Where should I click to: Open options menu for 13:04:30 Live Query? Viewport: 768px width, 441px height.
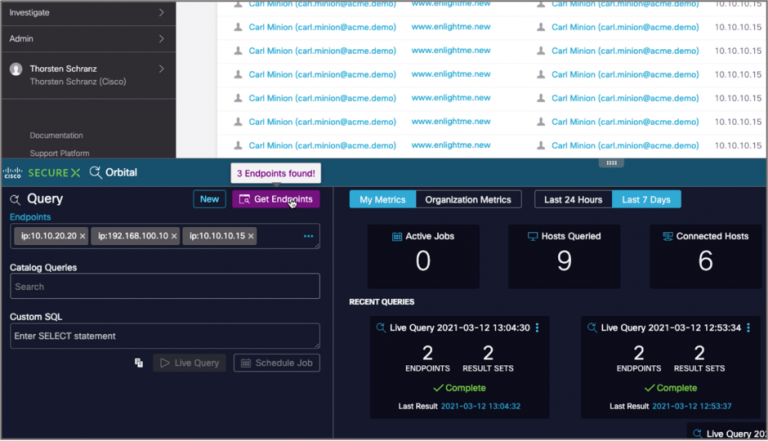pos(537,328)
